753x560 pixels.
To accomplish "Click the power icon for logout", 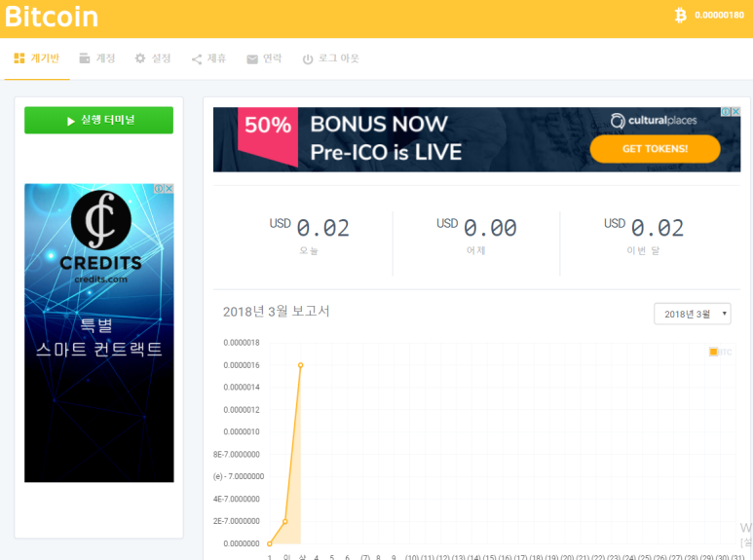I will [308, 59].
